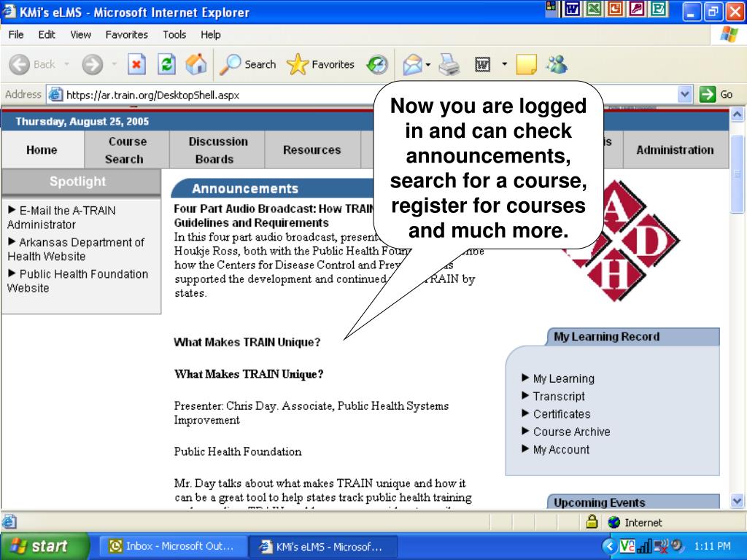Click the page icon in the address bar
The width and height of the screenshot is (747, 560).
click(x=55, y=94)
